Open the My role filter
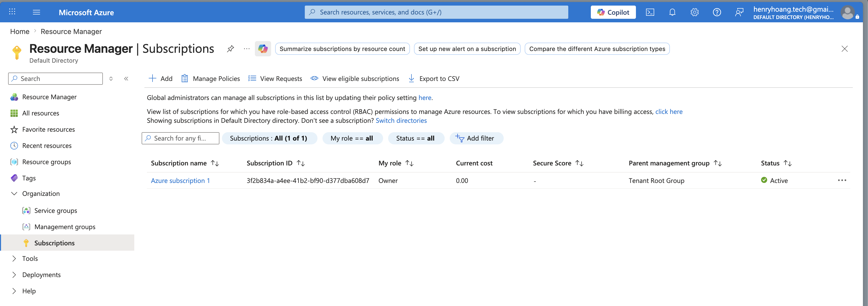868x306 pixels. [x=352, y=138]
